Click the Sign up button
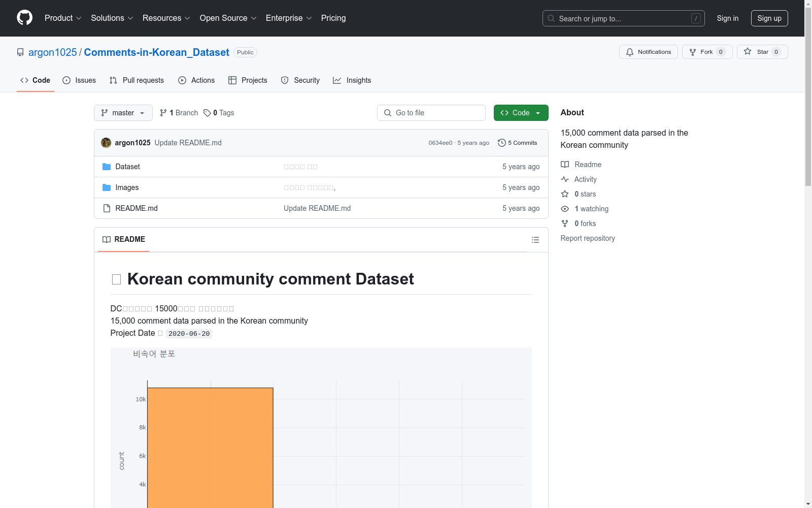The width and height of the screenshot is (812, 508). pos(769,18)
